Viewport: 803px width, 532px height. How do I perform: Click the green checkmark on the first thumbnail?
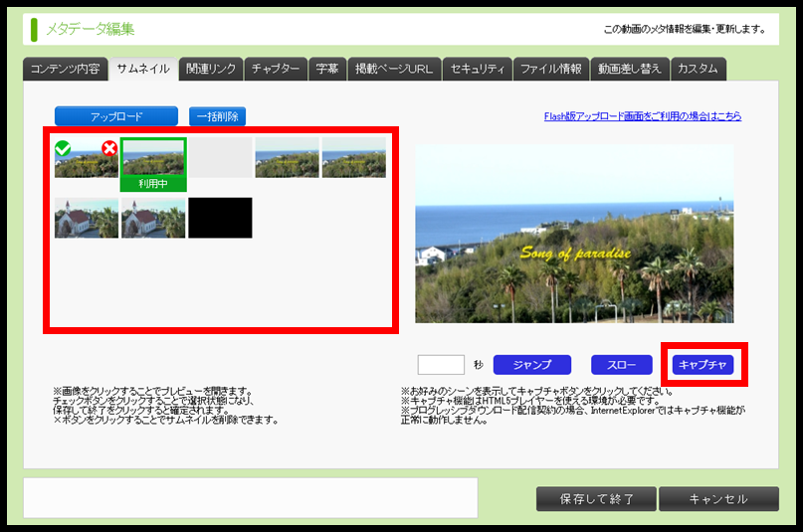click(x=63, y=149)
